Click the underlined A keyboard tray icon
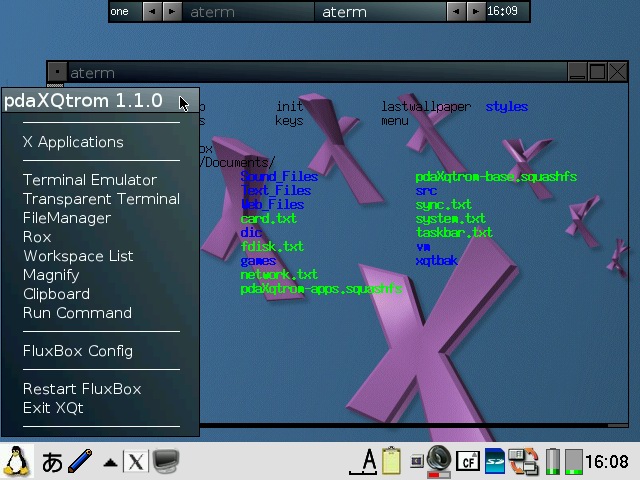 point(368,461)
